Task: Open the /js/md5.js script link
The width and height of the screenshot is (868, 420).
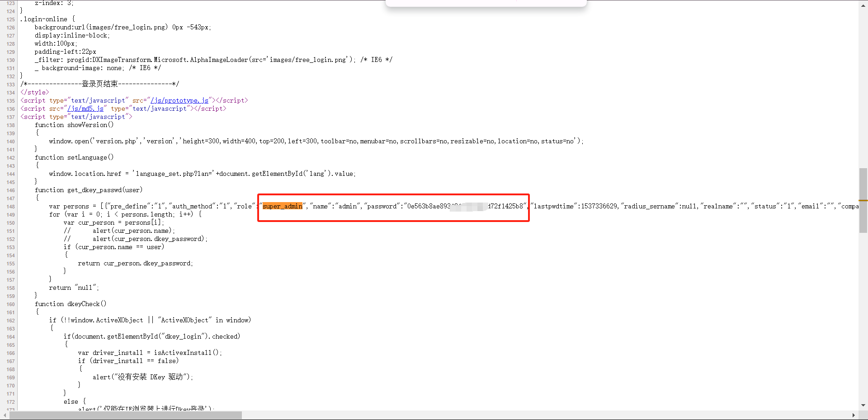Action: pos(85,109)
